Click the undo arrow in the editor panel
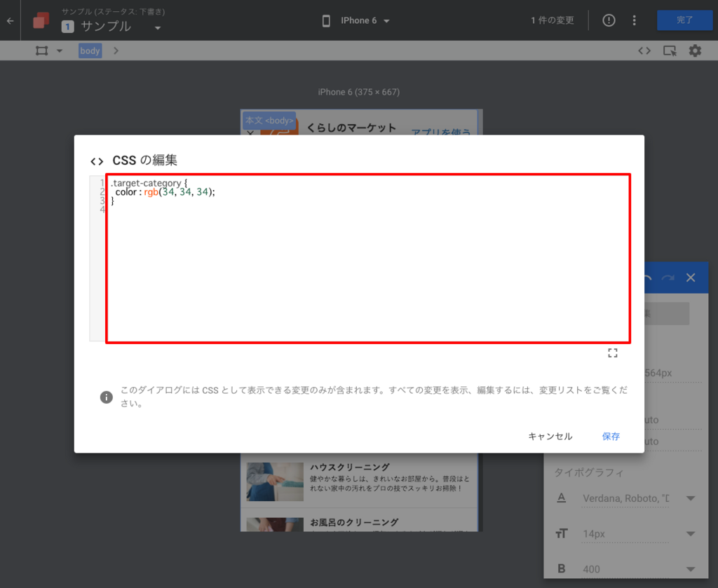Viewport: 718px width, 588px height. (646, 278)
